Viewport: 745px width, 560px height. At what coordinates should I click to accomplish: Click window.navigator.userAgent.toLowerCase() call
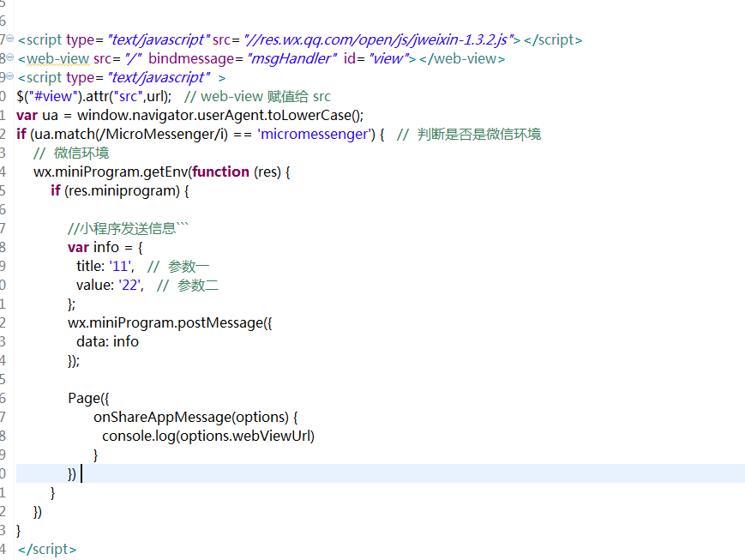click(x=220, y=116)
